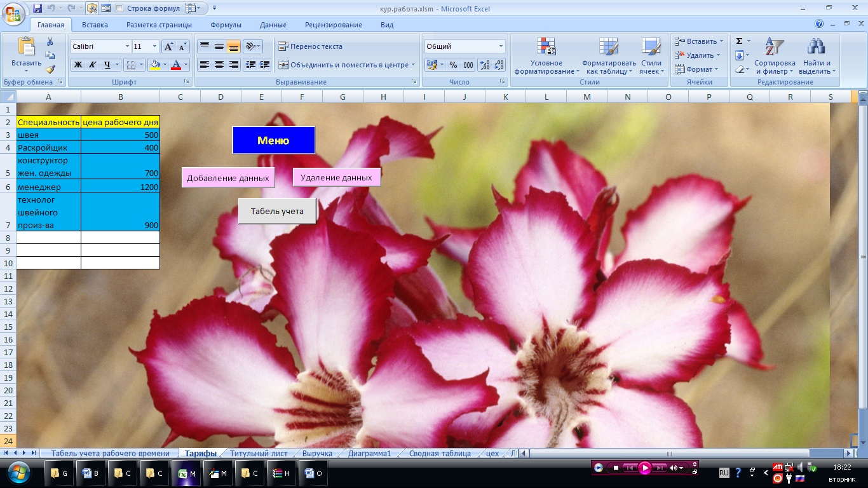Click the Clear eraser icon
This screenshot has width=868, height=488.
pos(739,69)
